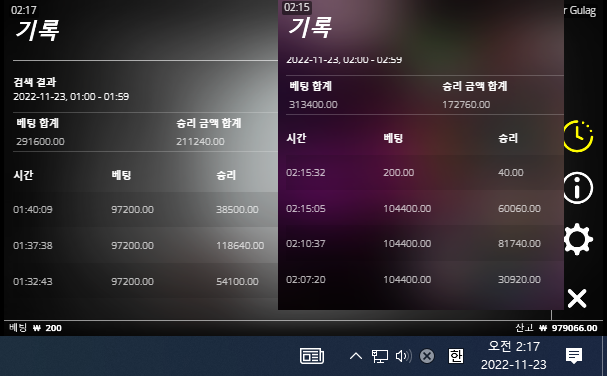The height and width of the screenshot is (376, 607).
Task: Open the taskbar clock showing 오전 2:17
Action: [x=513, y=355]
